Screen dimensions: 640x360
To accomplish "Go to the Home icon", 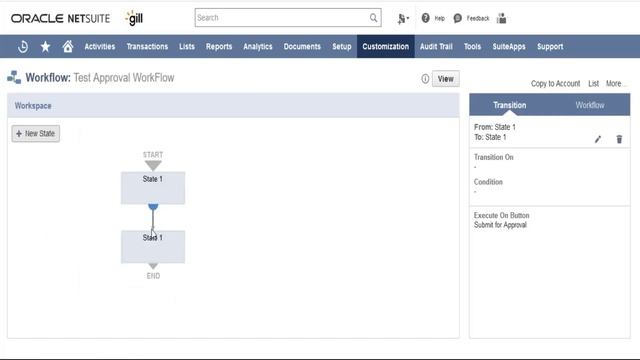I will point(68,46).
